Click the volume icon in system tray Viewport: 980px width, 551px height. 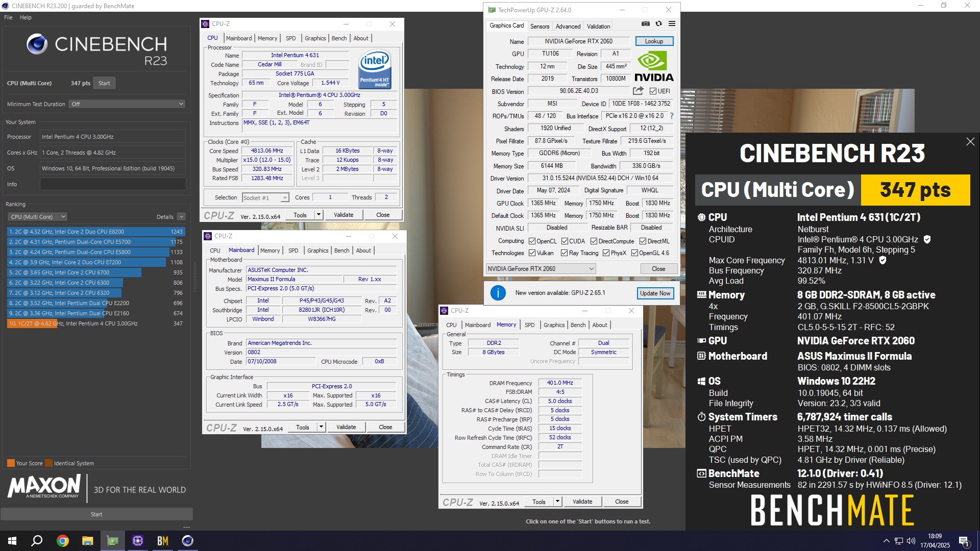pyautogui.click(x=911, y=541)
